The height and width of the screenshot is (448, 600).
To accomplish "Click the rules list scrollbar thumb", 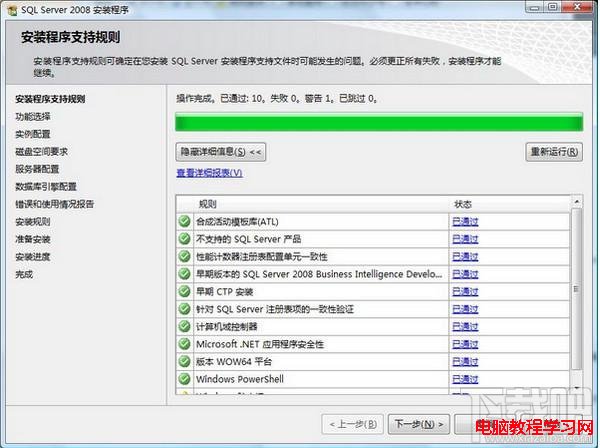I will click(x=576, y=289).
